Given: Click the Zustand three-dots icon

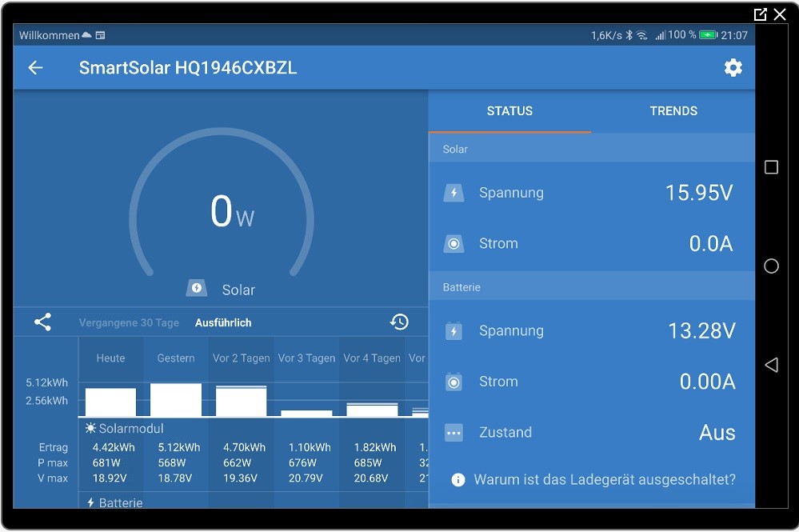Looking at the screenshot, I should click(x=453, y=433).
